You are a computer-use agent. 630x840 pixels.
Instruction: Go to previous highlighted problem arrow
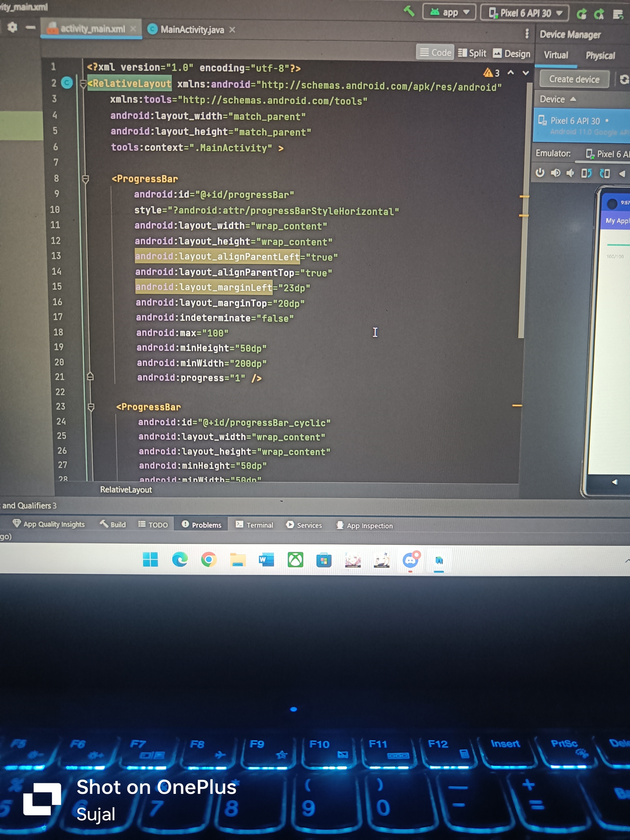click(510, 72)
